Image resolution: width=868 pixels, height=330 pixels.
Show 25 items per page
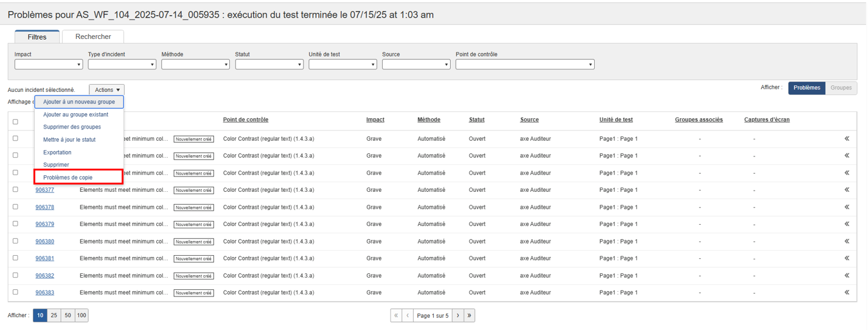(54, 315)
